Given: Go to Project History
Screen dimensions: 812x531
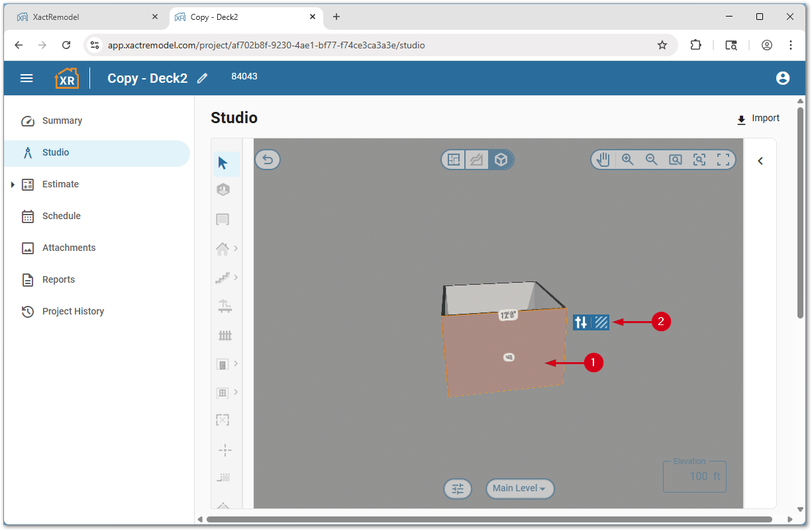Looking at the screenshot, I should point(73,311).
